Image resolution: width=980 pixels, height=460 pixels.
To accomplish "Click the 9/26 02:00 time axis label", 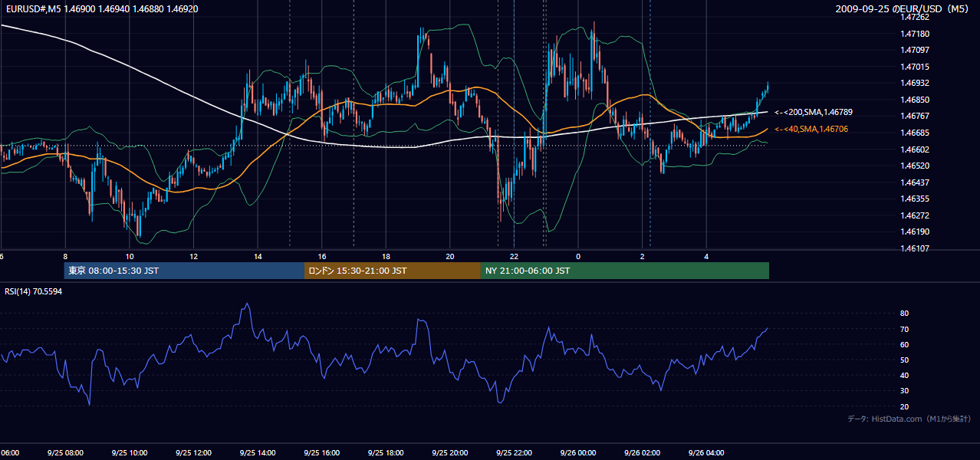I will pyautogui.click(x=642, y=453).
